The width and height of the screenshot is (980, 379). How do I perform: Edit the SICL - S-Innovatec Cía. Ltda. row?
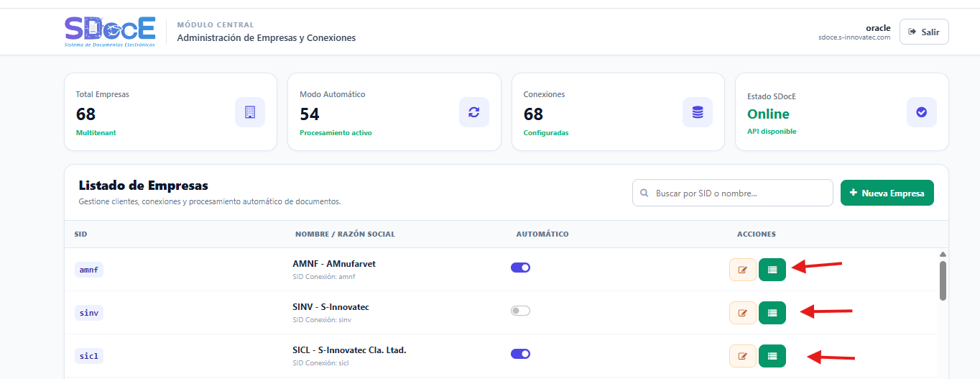tap(743, 356)
